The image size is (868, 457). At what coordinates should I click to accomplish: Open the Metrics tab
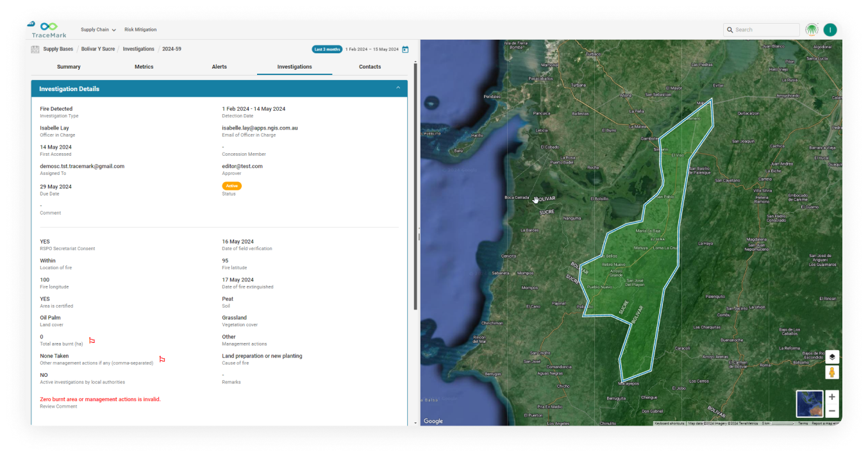(x=144, y=67)
